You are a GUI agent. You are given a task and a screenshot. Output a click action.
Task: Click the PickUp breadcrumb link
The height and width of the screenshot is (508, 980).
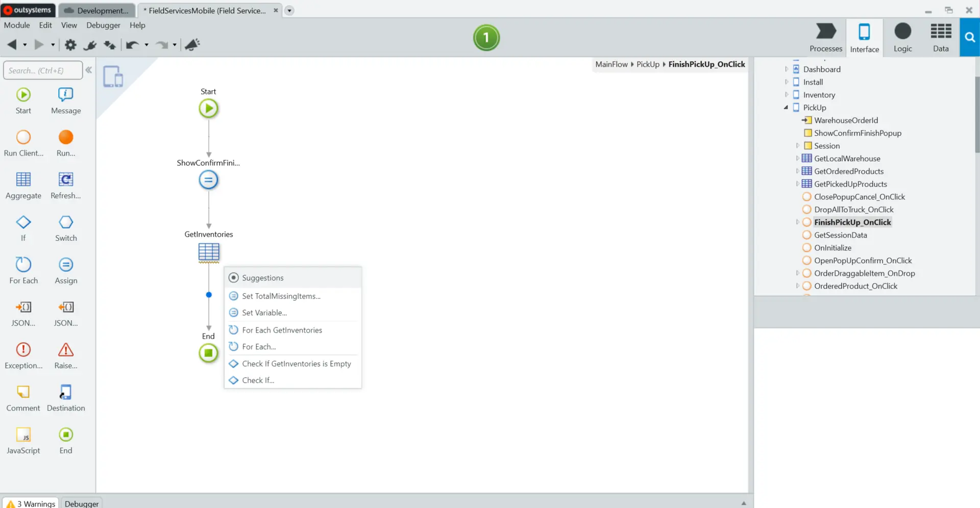click(648, 64)
